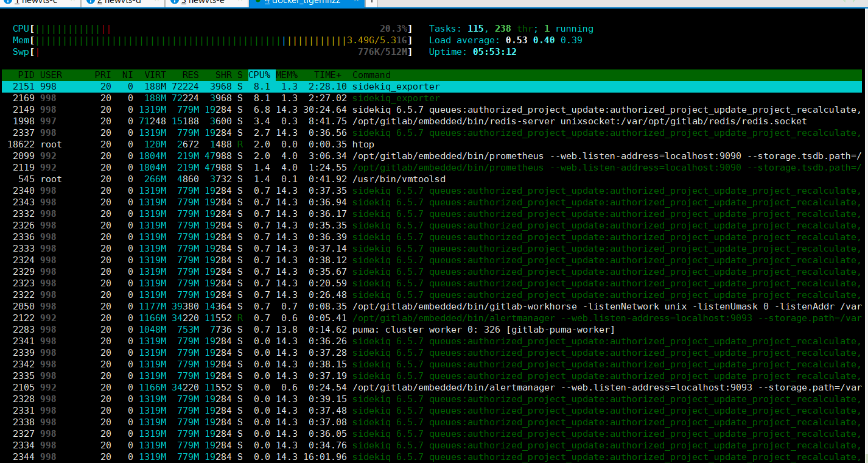The width and height of the screenshot is (868, 463).
Task: Switch to the newvts-d session tab
Action: 123,2
